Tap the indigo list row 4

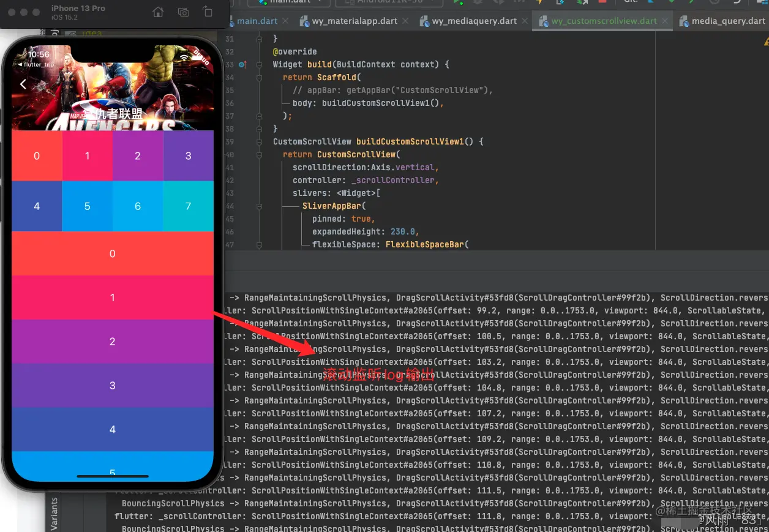113,430
